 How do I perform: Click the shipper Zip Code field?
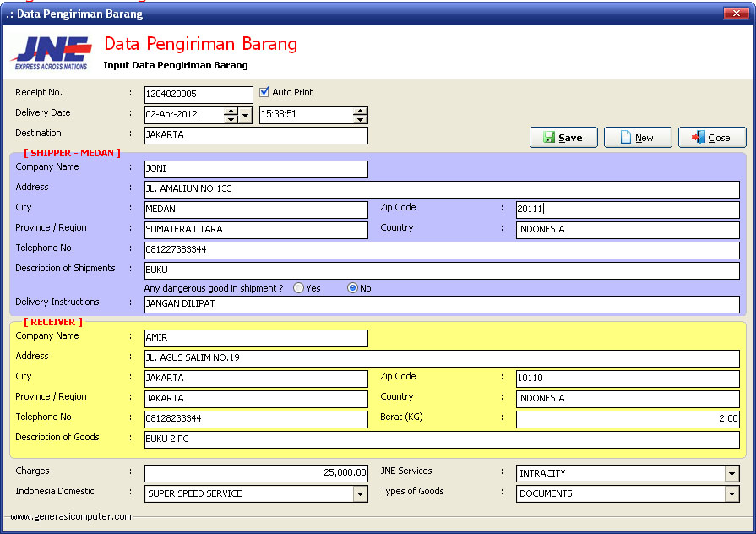(x=627, y=210)
